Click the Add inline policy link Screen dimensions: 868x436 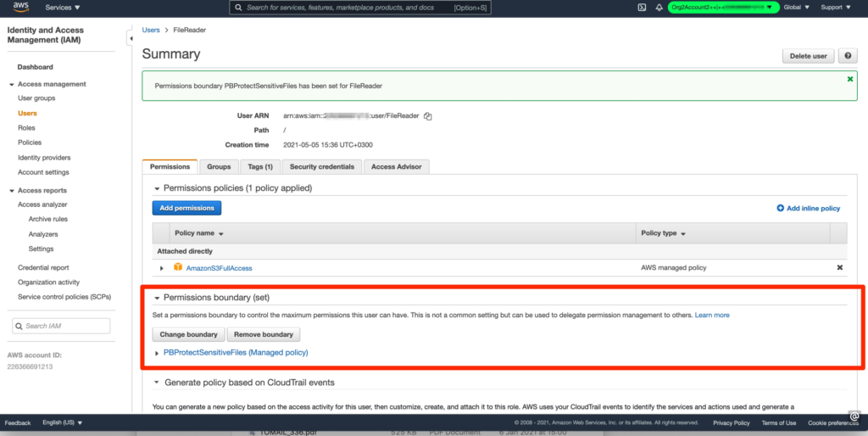813,209
